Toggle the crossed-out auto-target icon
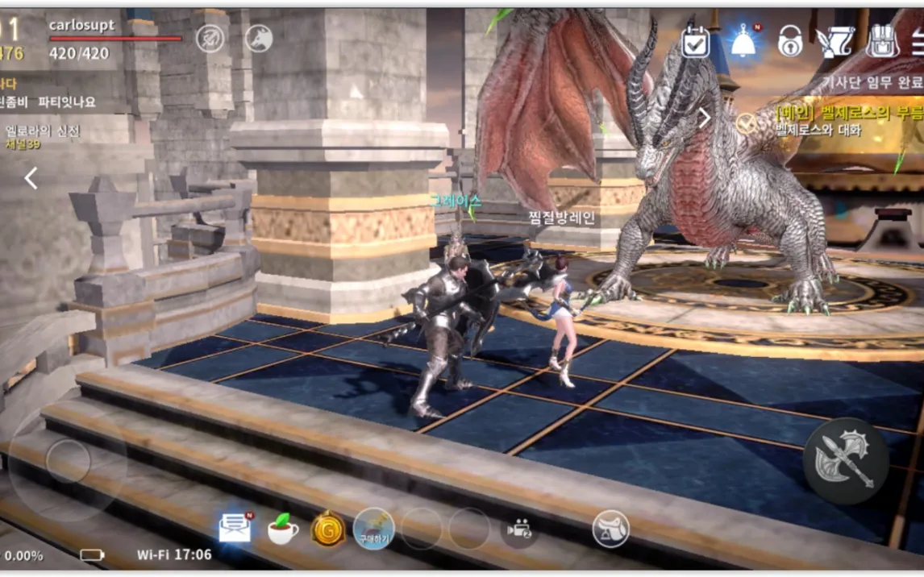 click(x=210, y=38)
